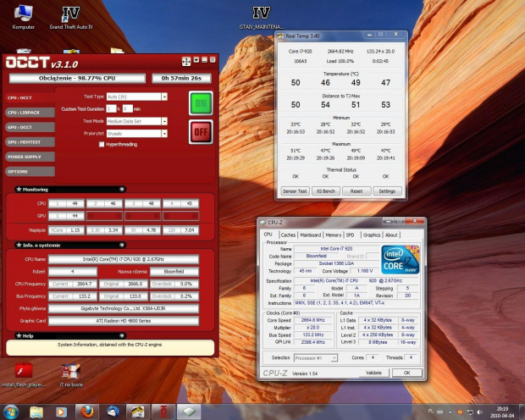Start the test with the green ON button
Viewport: 525px width, 420px height.
[201, 103]
